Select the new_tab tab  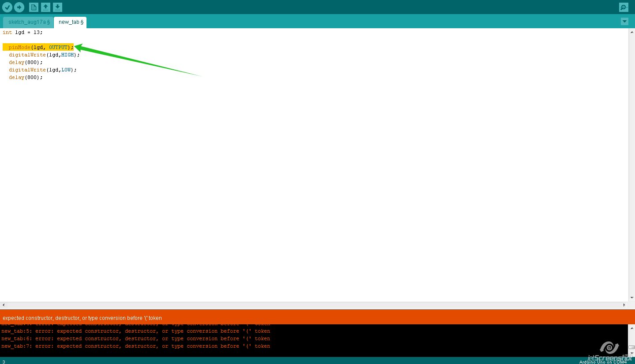coord(70,22)
